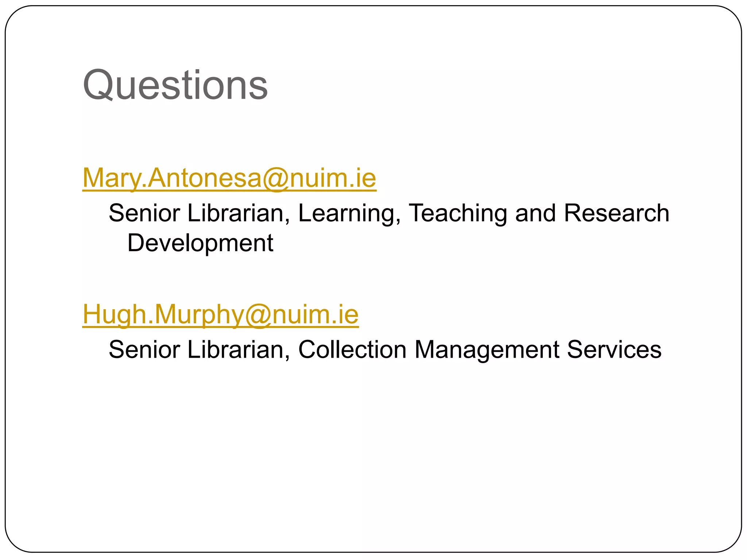This screenshot has height=560, width=747.
Task: Click the word Services in Hugh's title
Action: (614, 349)
